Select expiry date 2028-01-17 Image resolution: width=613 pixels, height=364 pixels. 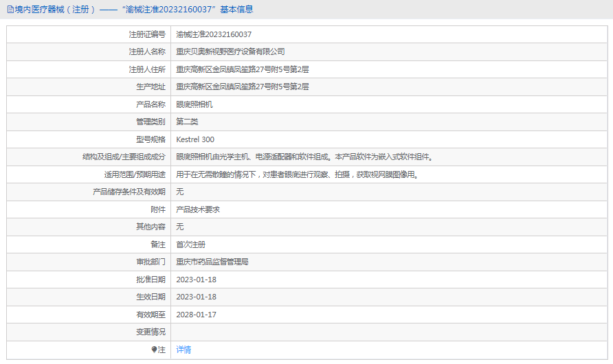(x=197, y=315)
